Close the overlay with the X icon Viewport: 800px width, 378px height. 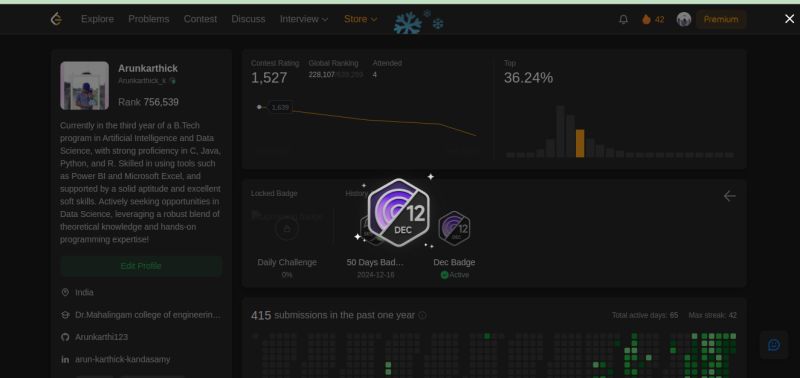point(789,19)
